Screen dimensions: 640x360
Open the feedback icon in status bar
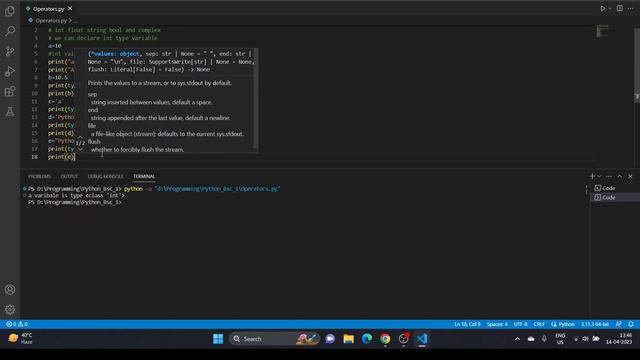coord(619,324)
